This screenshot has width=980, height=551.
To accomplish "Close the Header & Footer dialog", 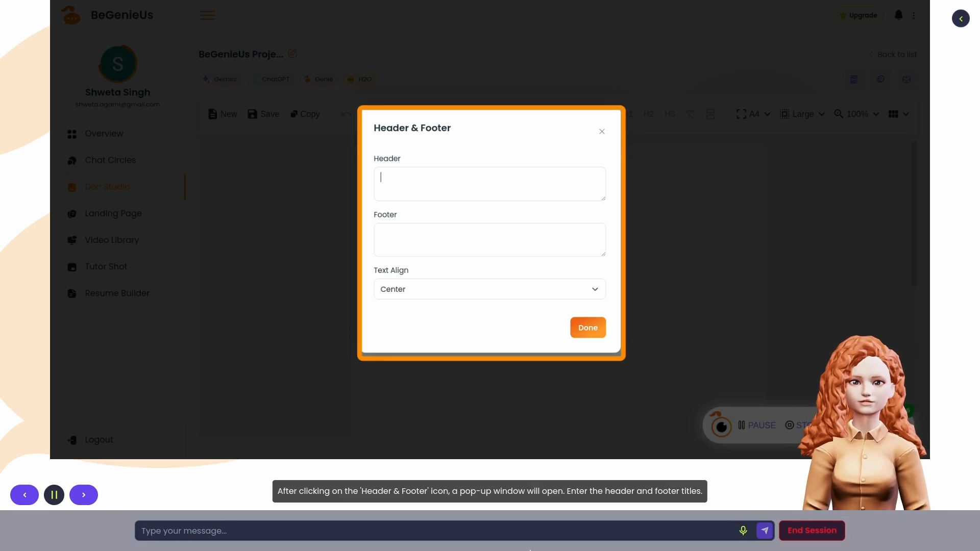I will click(x=602, y=132).
